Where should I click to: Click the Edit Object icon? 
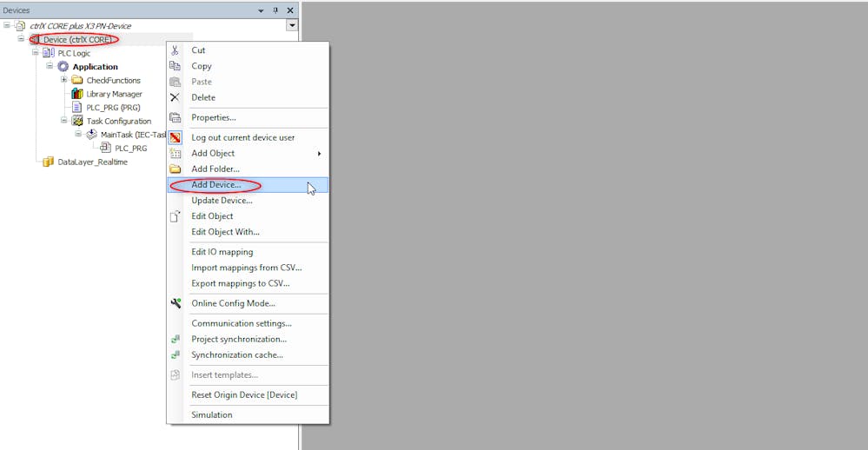pyautogui.click(x=175, y=216)
